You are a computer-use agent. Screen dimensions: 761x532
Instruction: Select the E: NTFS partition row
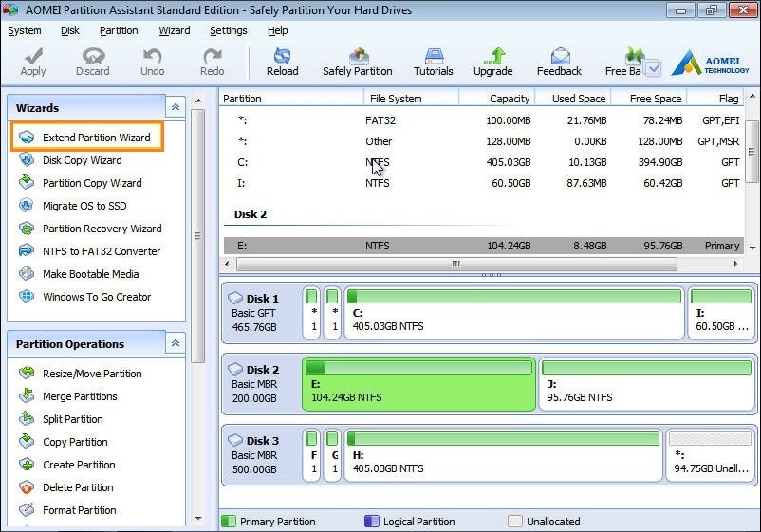coord(483,246)
